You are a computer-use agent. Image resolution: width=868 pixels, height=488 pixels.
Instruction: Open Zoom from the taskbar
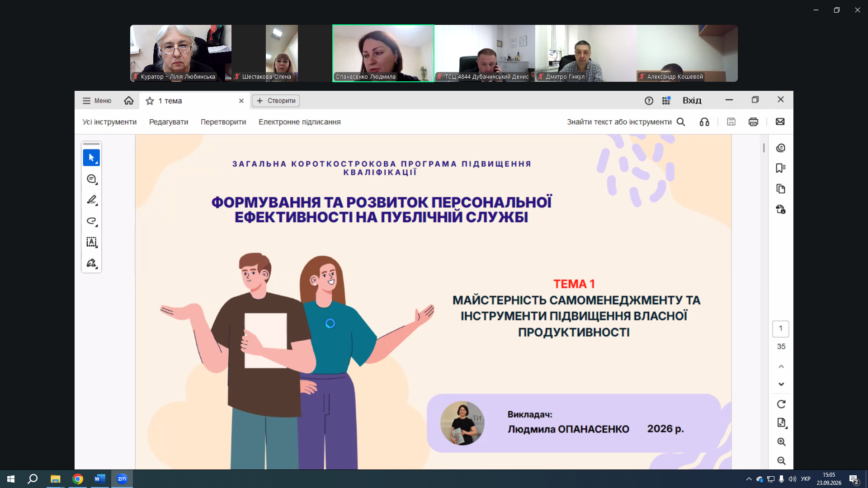122,479
